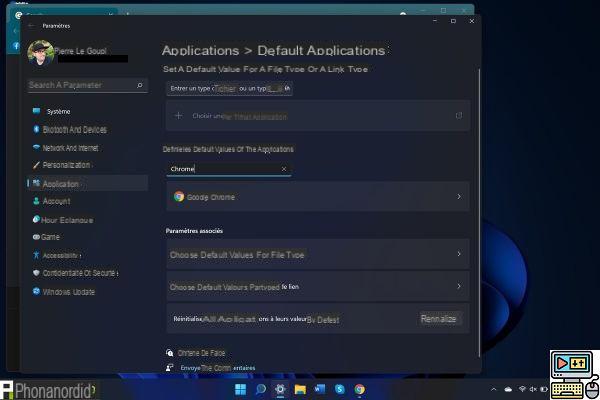Viewport: 600px width, 400px height.
Task: Focus the file type or link type input
Action: click(230, 88)
